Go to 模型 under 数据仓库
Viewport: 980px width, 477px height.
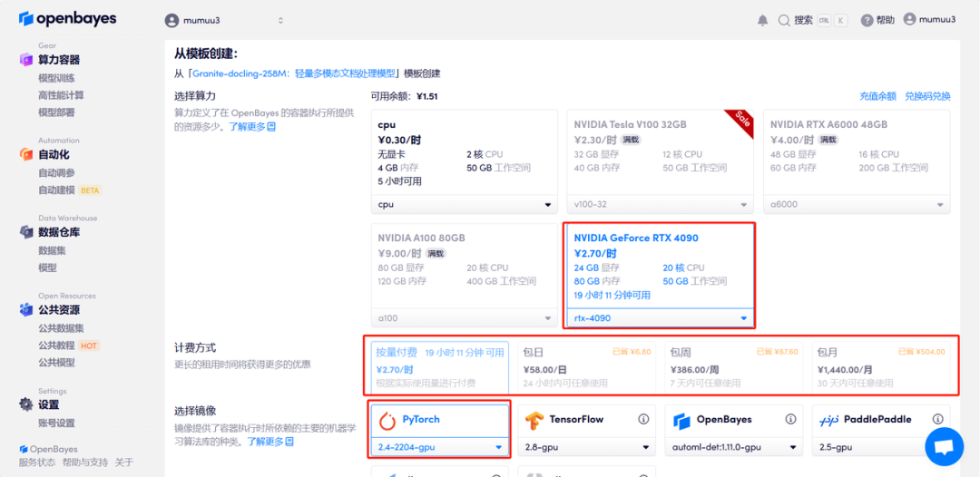[47, 268]
